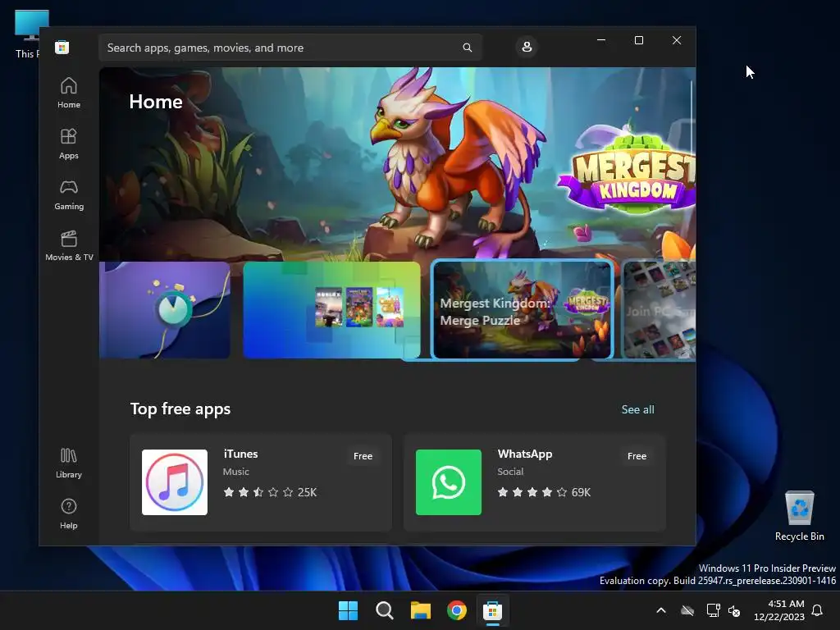This screenshot has height=630, width=840.
Task: Click the WhatsApp app icon
Action: coord(449,482)
